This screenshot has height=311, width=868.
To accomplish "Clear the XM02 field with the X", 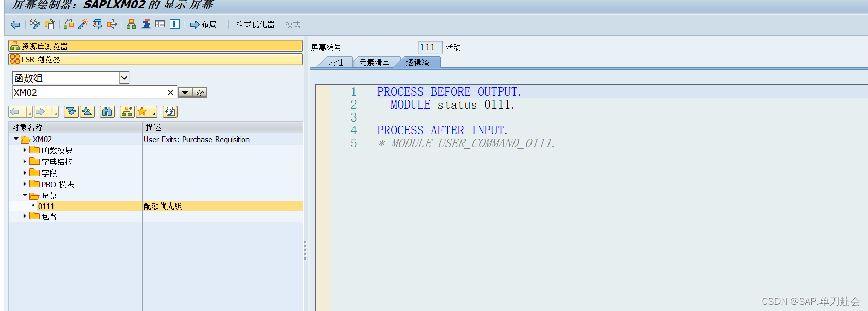I will 170,92.
